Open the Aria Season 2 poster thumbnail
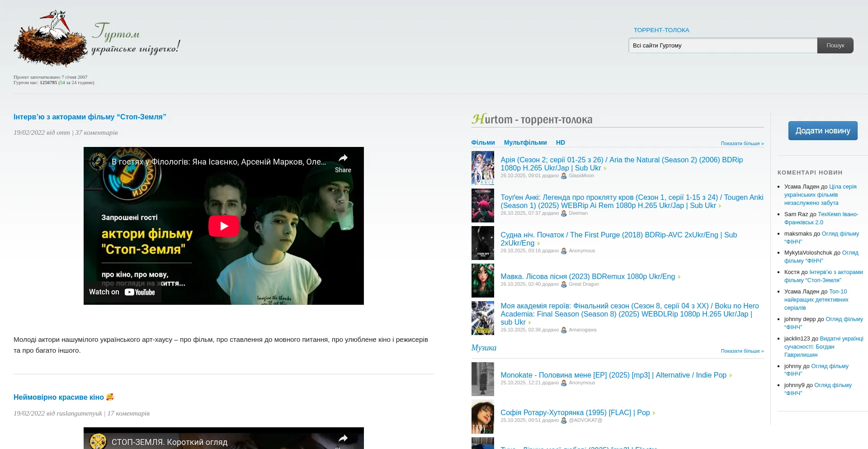The image size is (868, 449). pyautogui.click(x=482, y=168)
